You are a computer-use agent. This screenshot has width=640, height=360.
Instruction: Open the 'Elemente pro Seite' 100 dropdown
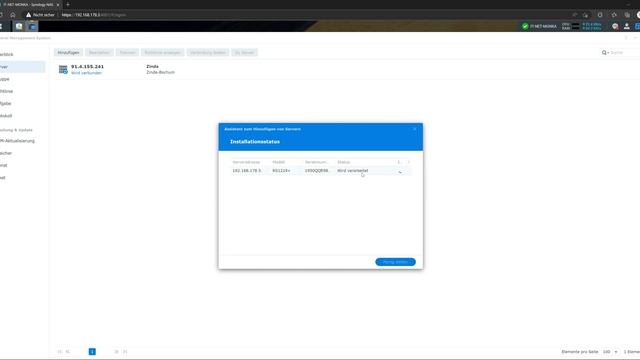pos(610,351)
